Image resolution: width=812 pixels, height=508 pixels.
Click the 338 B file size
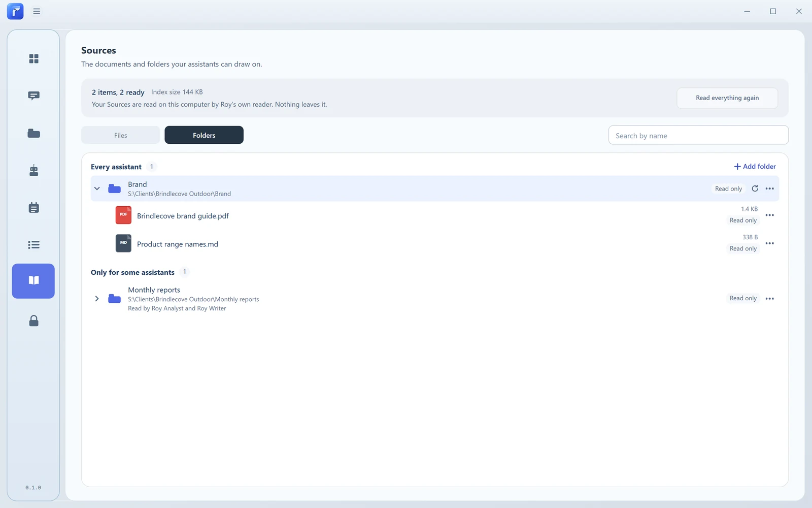pyautogui.click(x=750, y=237)
